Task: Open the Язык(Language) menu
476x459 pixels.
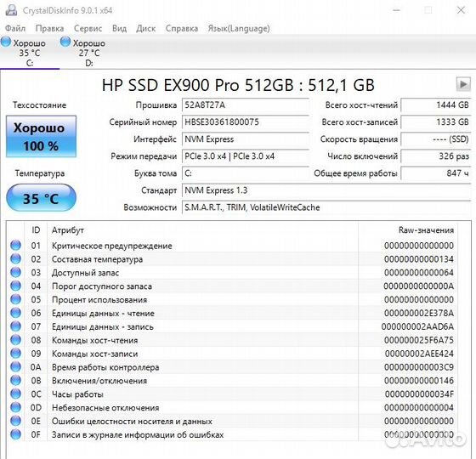Action: [x=239, y=29]
